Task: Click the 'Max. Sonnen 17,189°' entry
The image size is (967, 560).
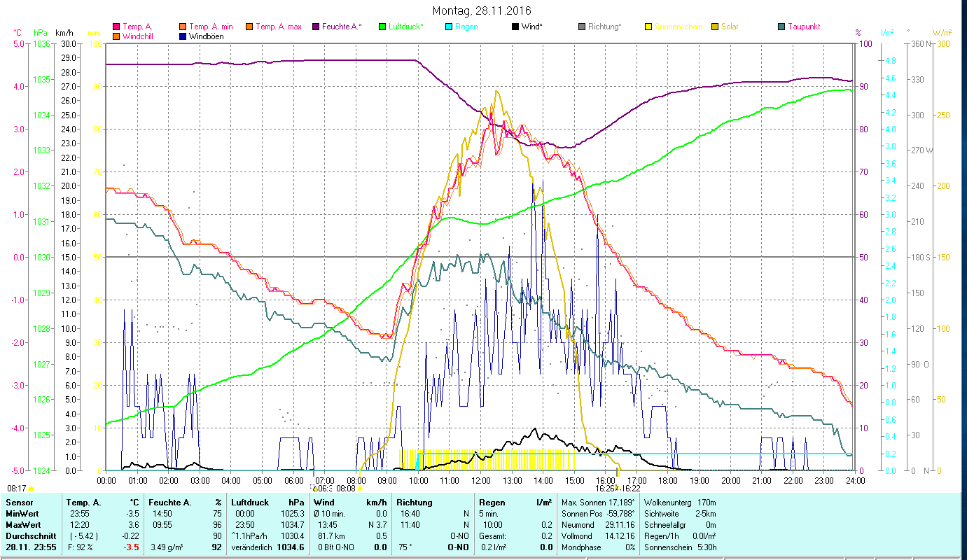Action: 599,503
